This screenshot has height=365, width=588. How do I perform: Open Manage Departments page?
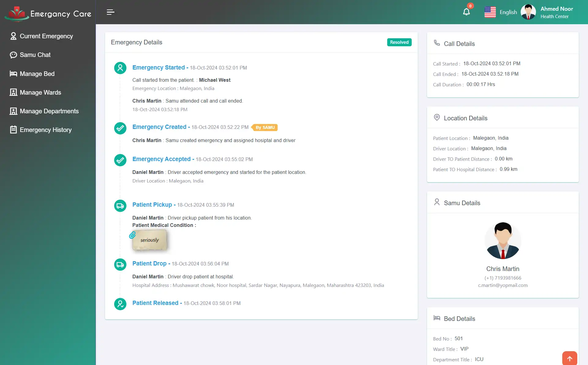49,111
